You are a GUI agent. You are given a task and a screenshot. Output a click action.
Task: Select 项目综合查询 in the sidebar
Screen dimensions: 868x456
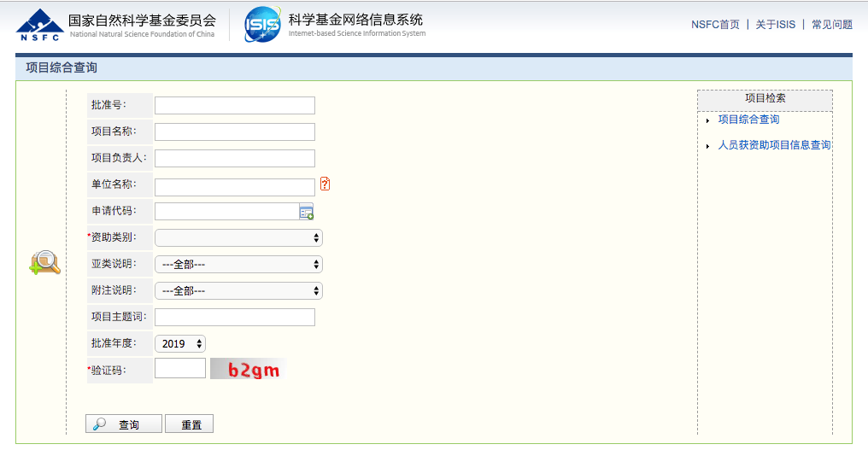coord(748,120)
